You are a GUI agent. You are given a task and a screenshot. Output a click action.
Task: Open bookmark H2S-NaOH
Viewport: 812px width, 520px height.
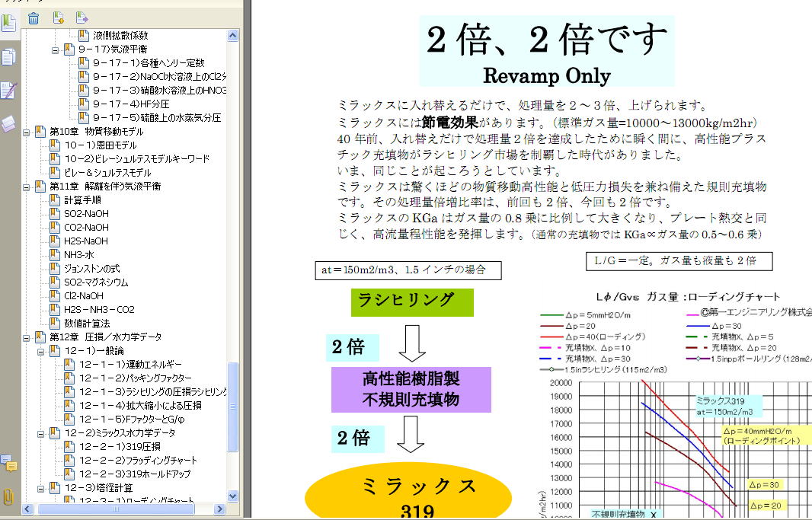[x=86, y=241]
